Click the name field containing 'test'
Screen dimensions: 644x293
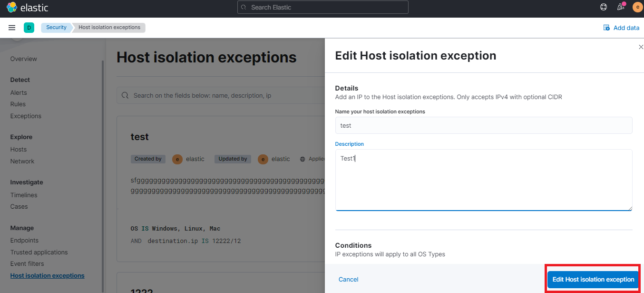(484, 125)
